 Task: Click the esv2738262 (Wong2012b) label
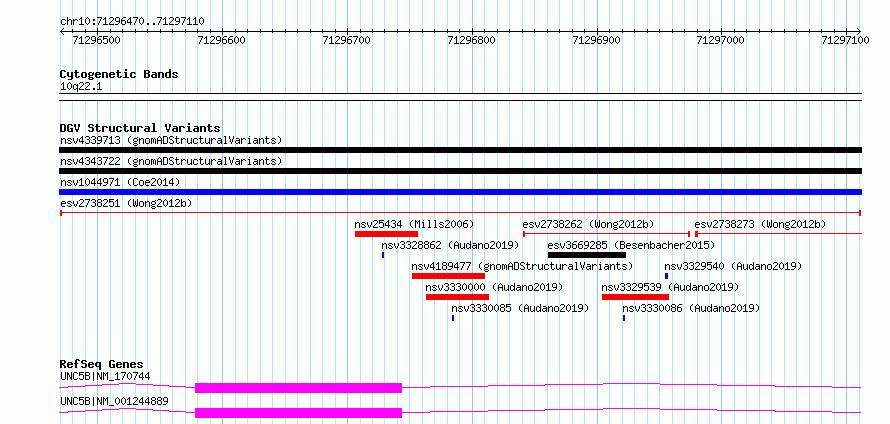click(588, 224)
